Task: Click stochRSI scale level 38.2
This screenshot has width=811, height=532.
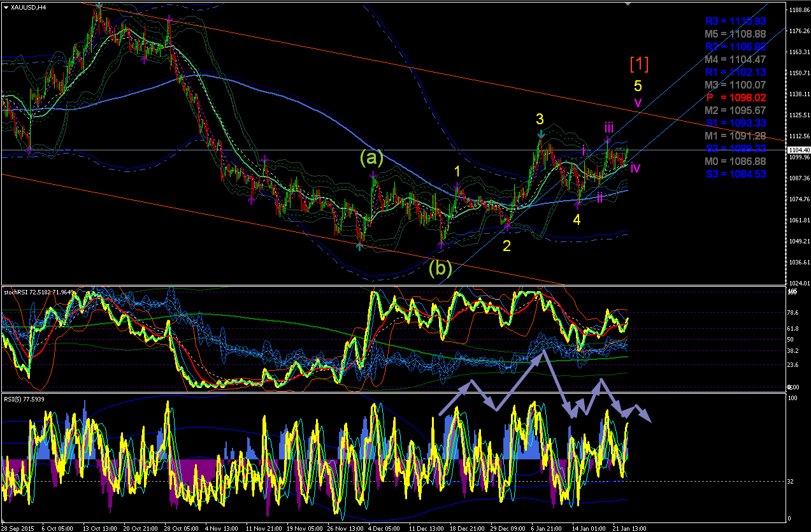Action: (793, 350)
